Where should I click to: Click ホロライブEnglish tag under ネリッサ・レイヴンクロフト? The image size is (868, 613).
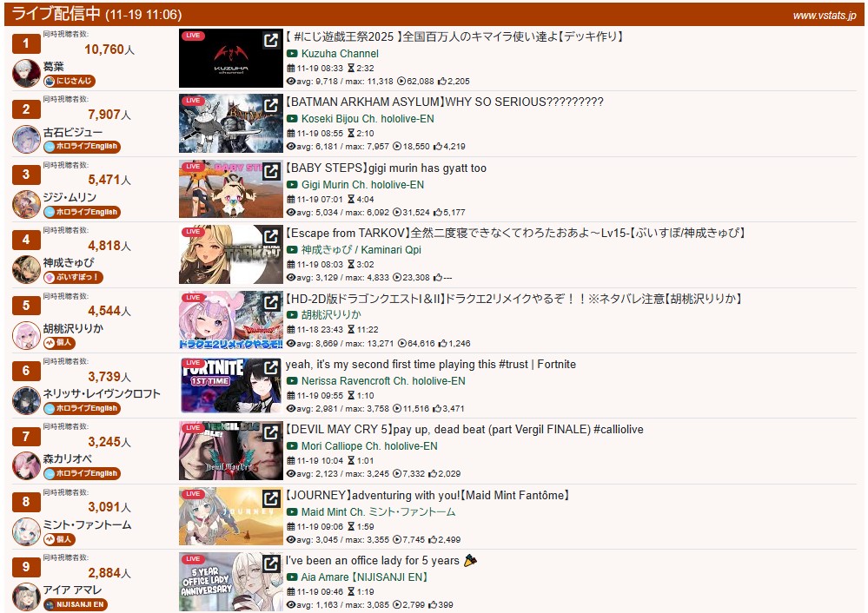pyautogui.click(x=82, y=408)
